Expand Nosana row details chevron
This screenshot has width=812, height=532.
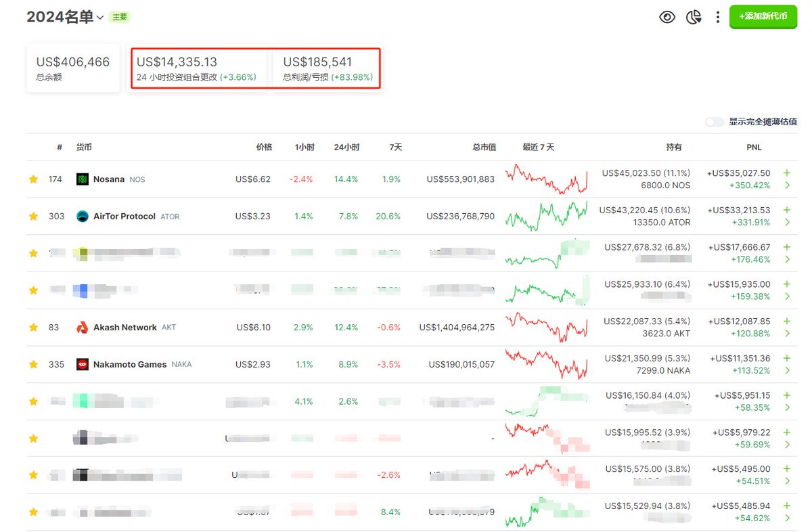[x=787, y=185]
